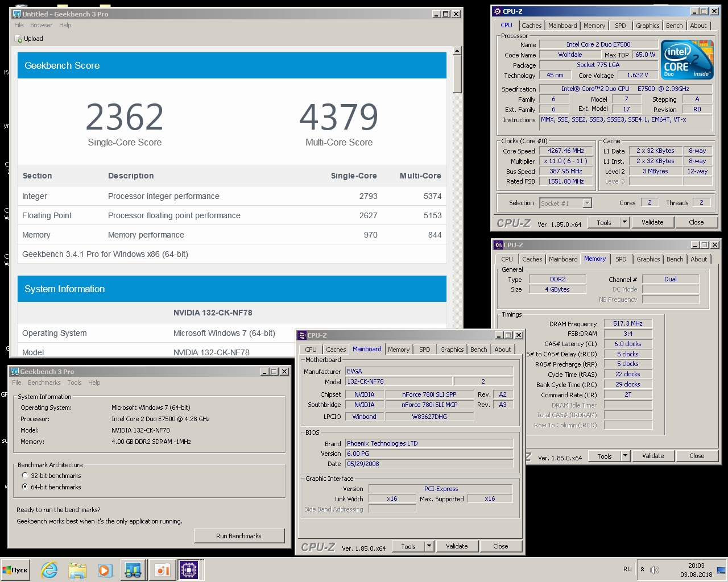Click Tools button in Mainboard CPU-Z window

point(408,546)
